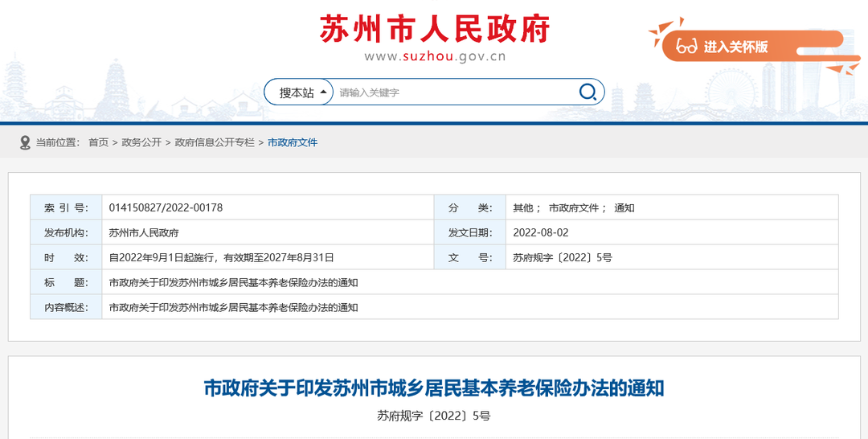Image resolution: width=868 pixels, height=439 pixels.
Task: Click the magnifier search icon
Action: [588, 92]
